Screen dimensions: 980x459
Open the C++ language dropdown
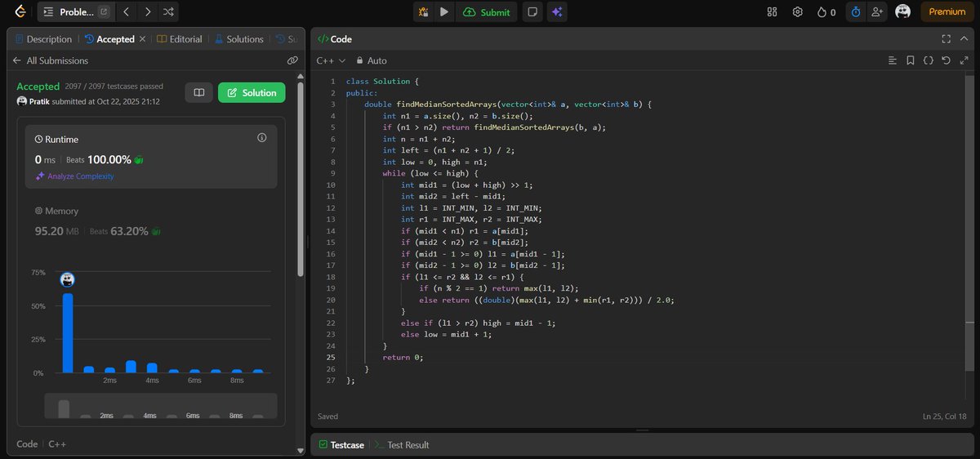pos(331,60)
